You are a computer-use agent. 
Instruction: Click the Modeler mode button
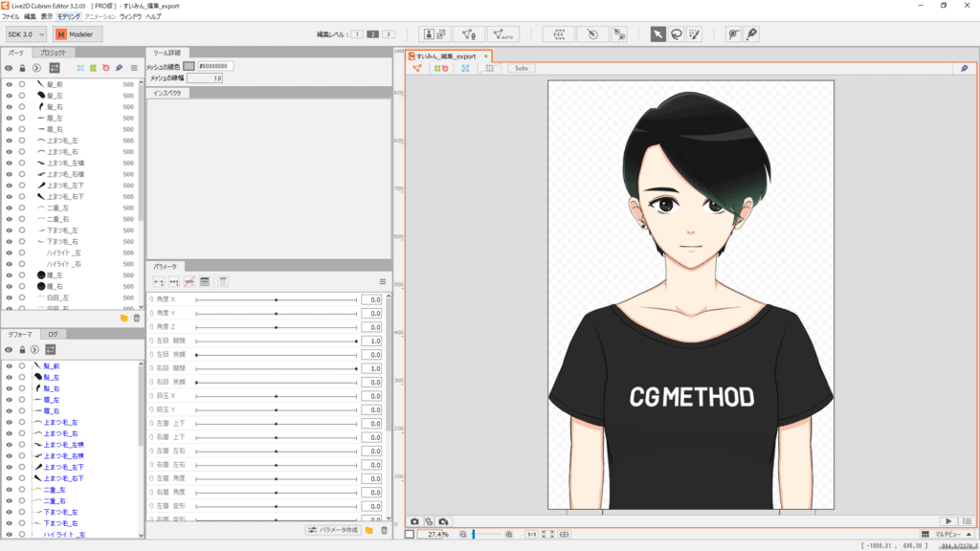pyautogui.click(x=78, y=33)
